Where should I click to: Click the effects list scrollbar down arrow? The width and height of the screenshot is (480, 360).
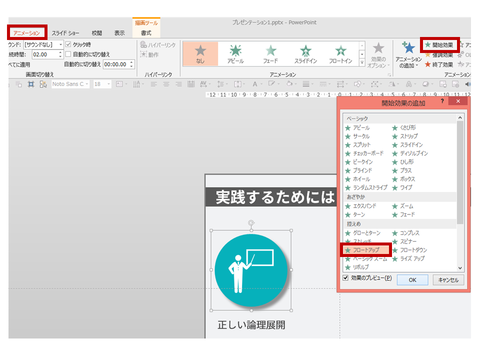pos(460,268)
